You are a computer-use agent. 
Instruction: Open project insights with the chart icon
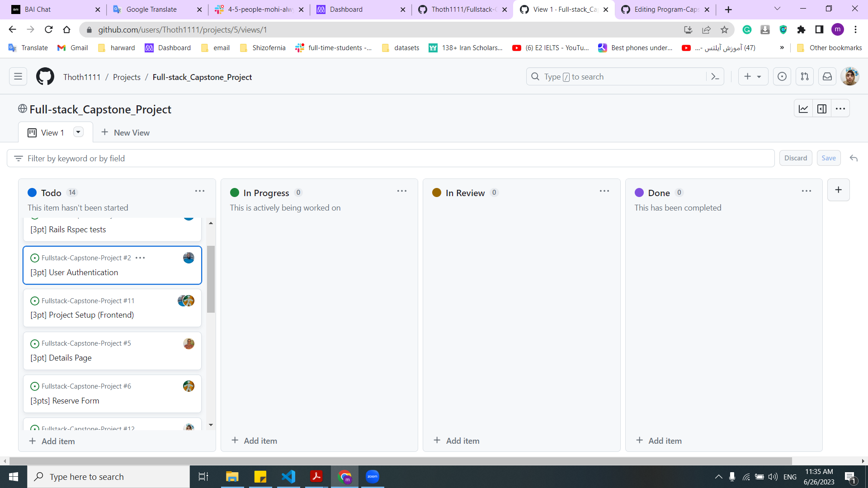click(x=803, y=108)
